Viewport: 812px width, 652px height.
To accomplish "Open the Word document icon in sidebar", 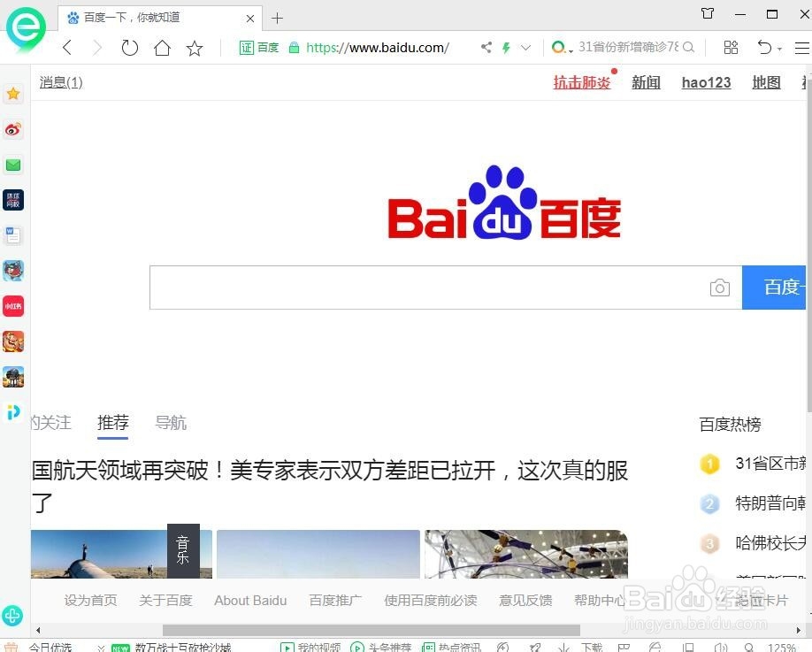I will click(13, 235).
